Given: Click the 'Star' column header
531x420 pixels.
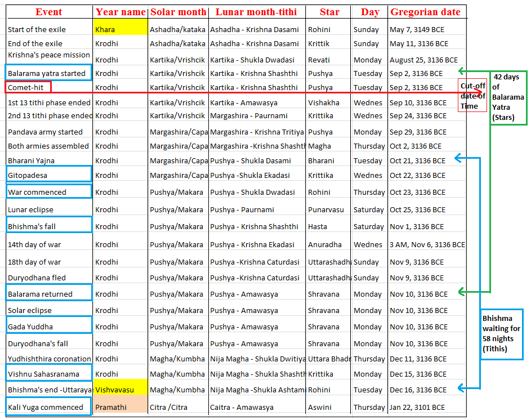Looking at the screenshot, I should click(x=329, y=12).
